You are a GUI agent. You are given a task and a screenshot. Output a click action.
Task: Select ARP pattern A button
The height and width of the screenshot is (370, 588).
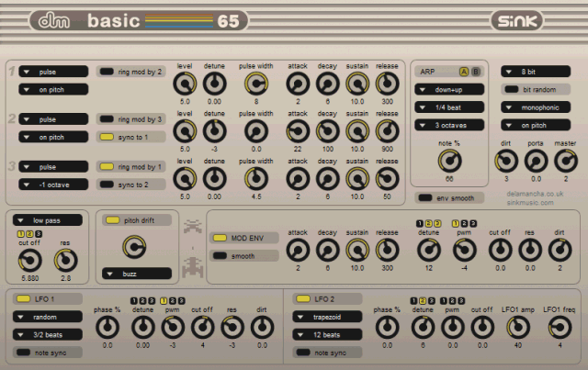click(x=464, y=71)
